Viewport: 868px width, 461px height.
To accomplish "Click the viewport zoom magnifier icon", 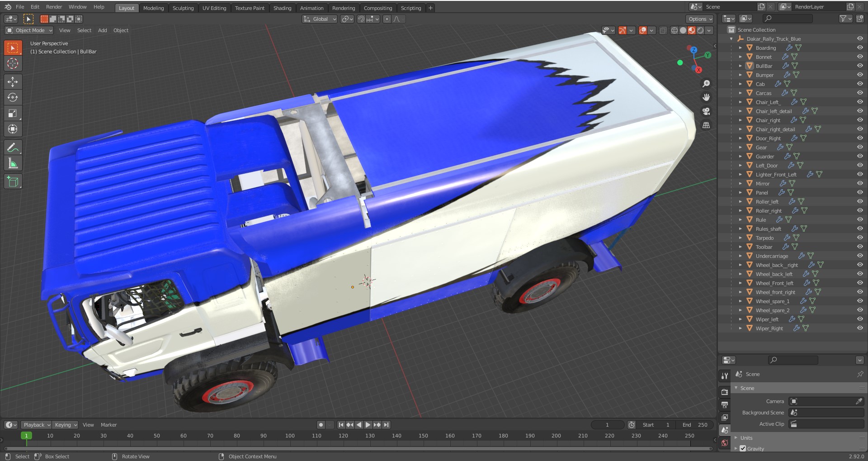I will coord(706,84).
